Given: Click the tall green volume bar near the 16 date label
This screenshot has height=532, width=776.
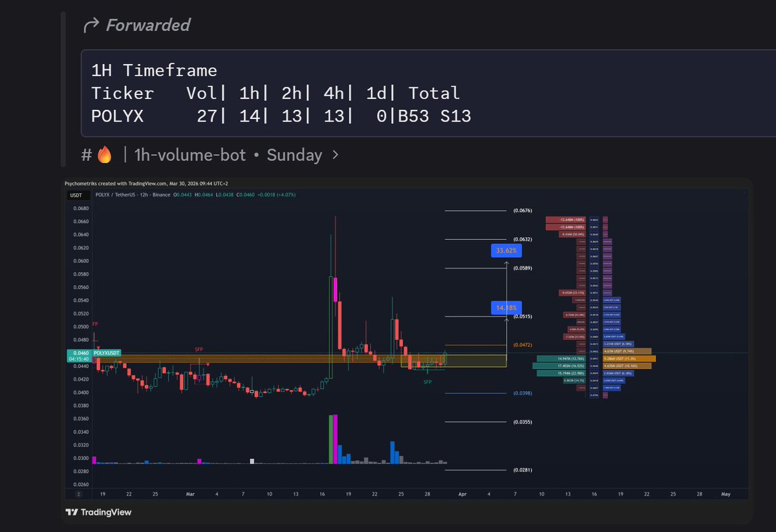Looking at the screenshot, I should (x=331, y=440).
